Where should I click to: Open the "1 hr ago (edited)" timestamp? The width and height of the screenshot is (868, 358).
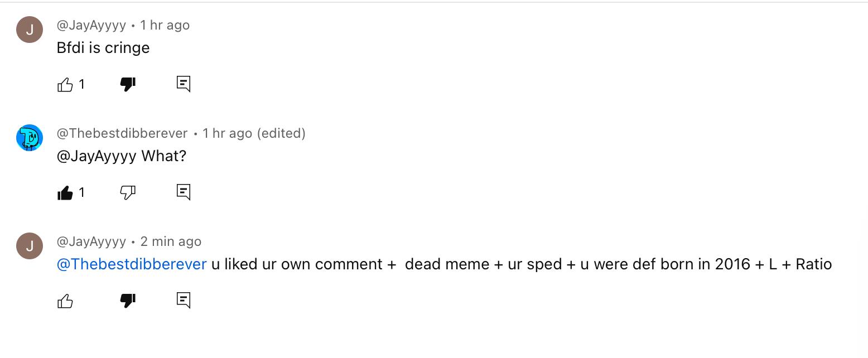click(x=254, y=133)
